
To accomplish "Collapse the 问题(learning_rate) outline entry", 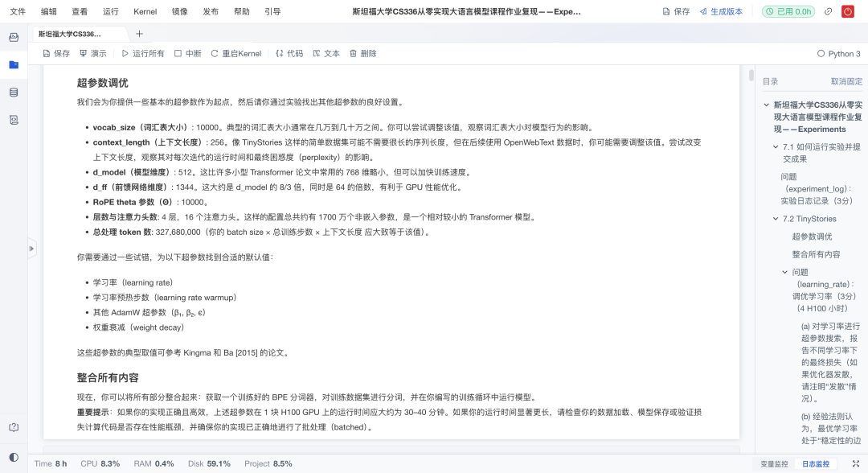I will click(x=784, y=272).
